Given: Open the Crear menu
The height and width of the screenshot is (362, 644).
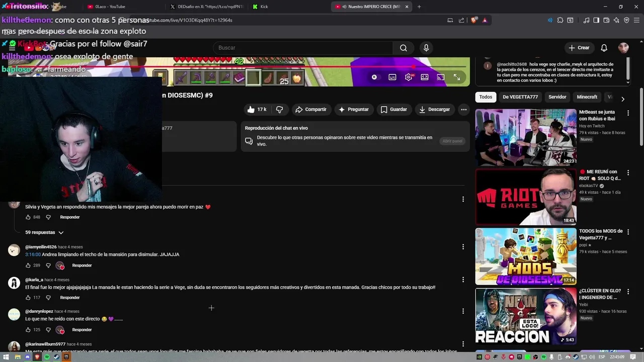Looking at the screenshot, I should [579, 48].
